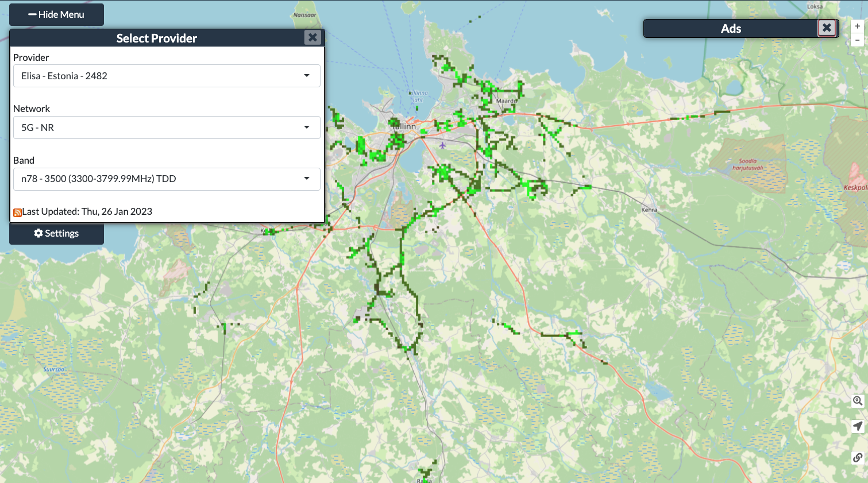868x483 pixels.
Task: Click the Select Provider panel title
Action: coord(156,38)
